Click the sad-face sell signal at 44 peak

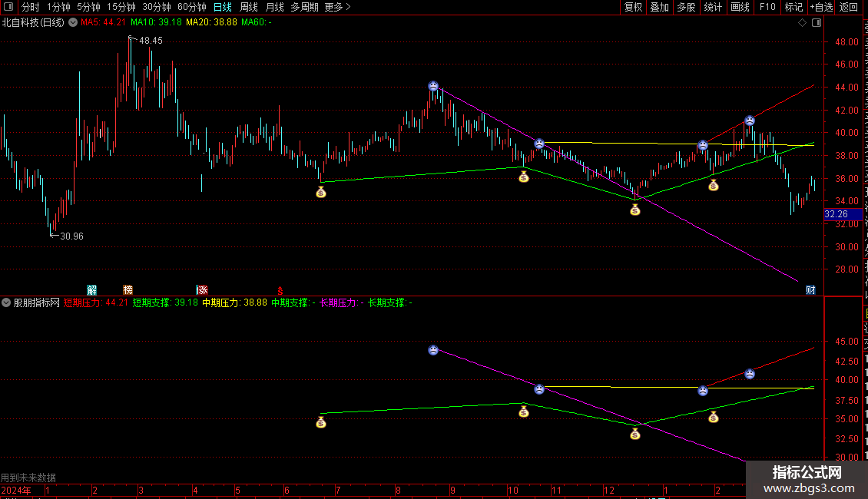pyautogui.click(x=433, y=86)
